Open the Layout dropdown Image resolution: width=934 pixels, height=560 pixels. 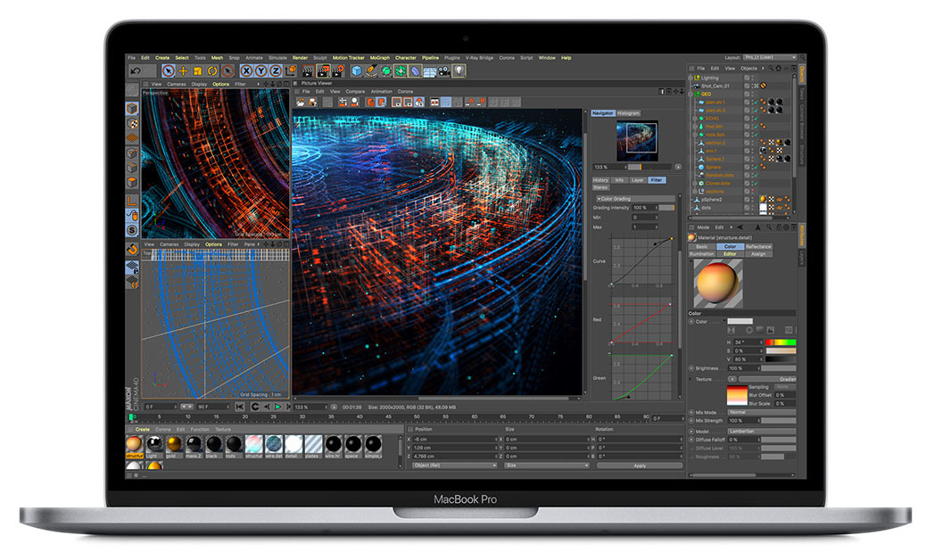(770, 58)
